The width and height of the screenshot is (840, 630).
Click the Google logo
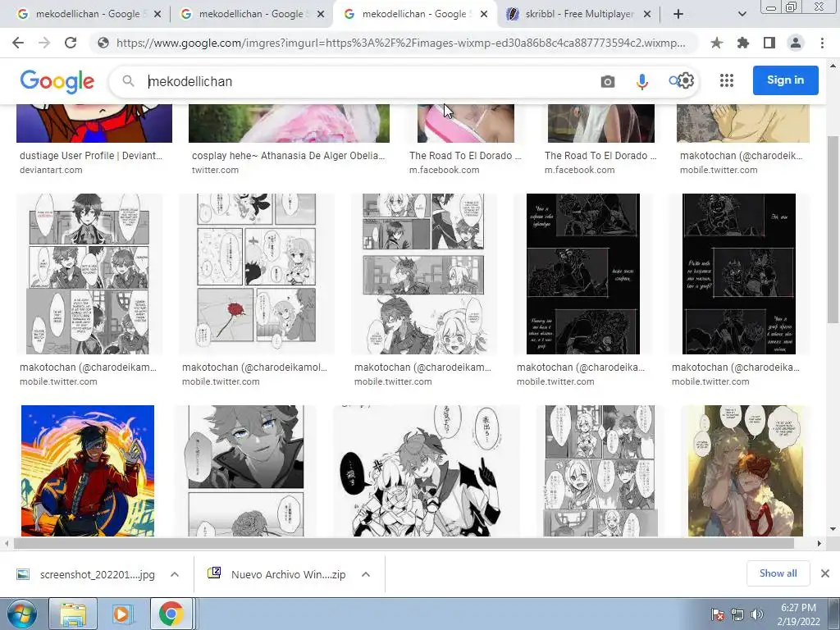[x=57, y=81]
